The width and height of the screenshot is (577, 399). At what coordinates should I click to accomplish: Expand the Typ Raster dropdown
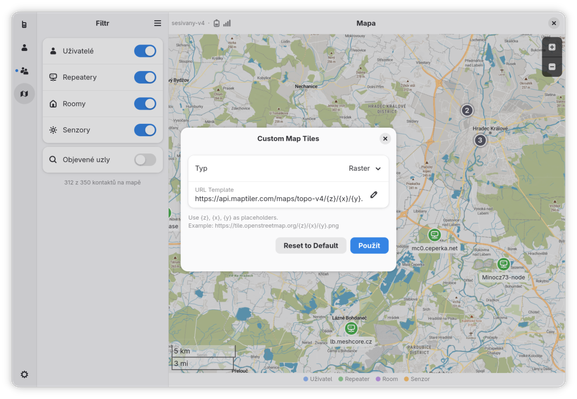(x=365, y=168)
